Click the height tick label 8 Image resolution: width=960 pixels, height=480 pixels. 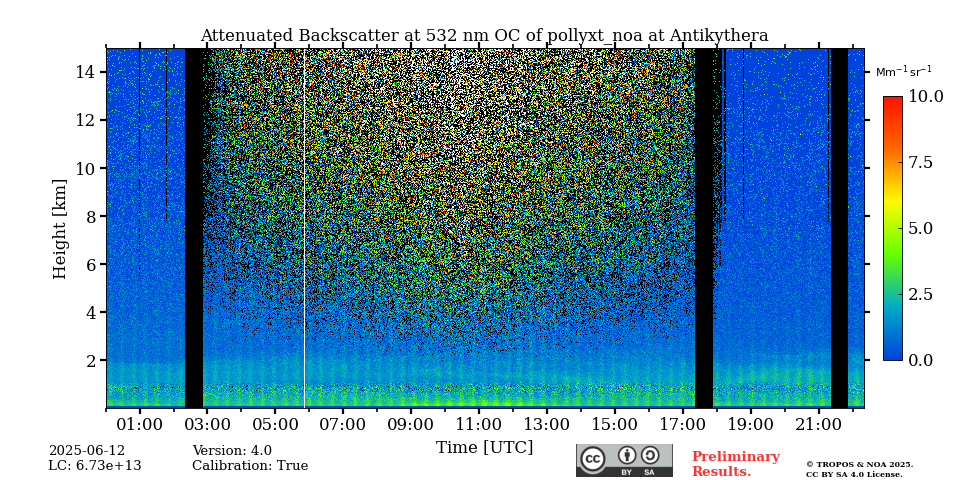92,216
